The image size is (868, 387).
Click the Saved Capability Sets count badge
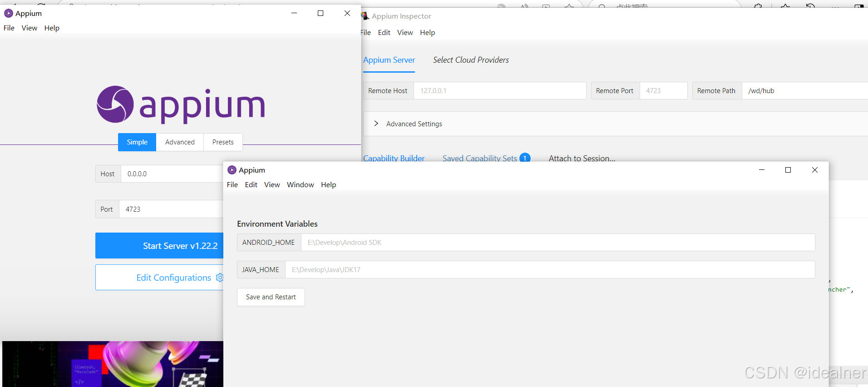(x=525, y=158)
